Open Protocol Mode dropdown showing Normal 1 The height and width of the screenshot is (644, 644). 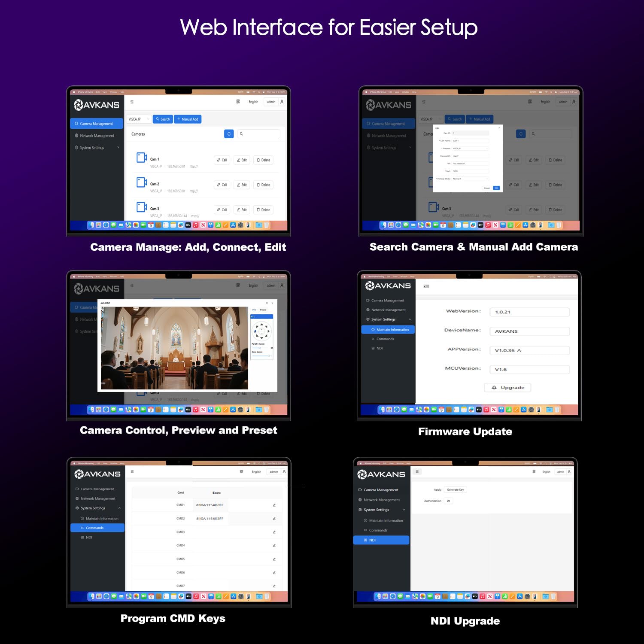(470, 179)
